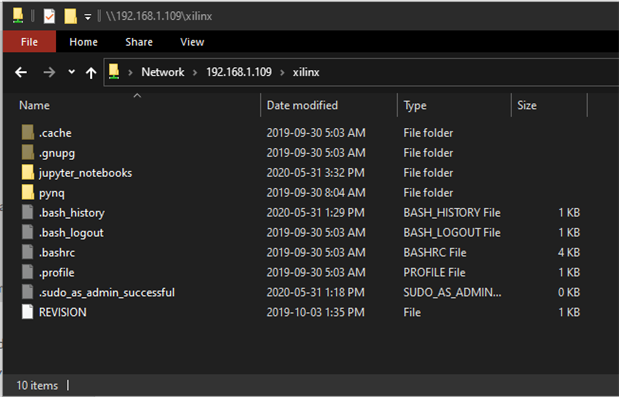Select the .bash_history file name
The width and height of the screenshot is (619, 397).
72,213
